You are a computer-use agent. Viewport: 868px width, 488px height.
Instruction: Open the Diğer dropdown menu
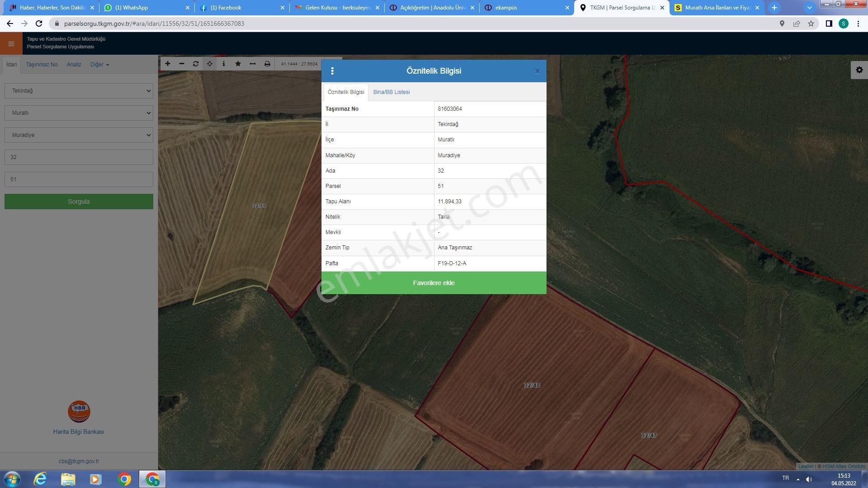tap(99, 65)
